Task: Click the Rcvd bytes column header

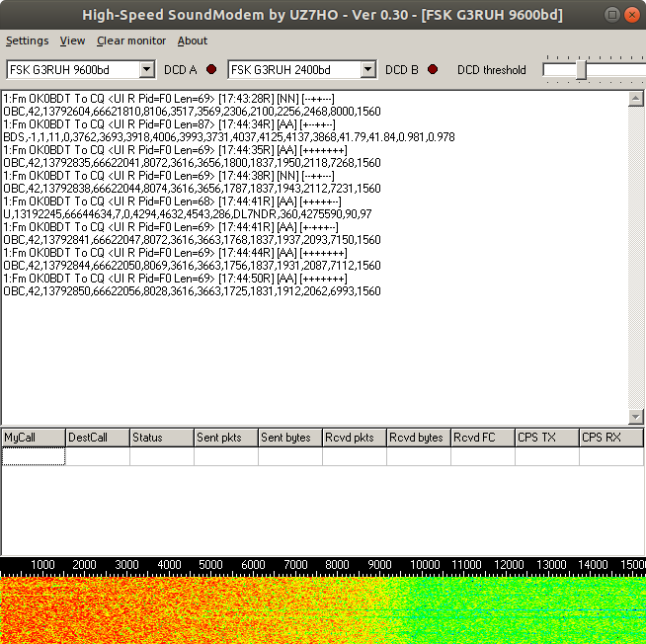Action: pos(419,438)
